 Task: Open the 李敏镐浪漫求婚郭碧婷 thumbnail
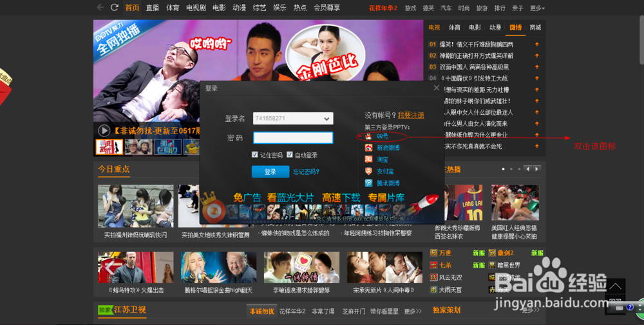[x=301, y=268]
